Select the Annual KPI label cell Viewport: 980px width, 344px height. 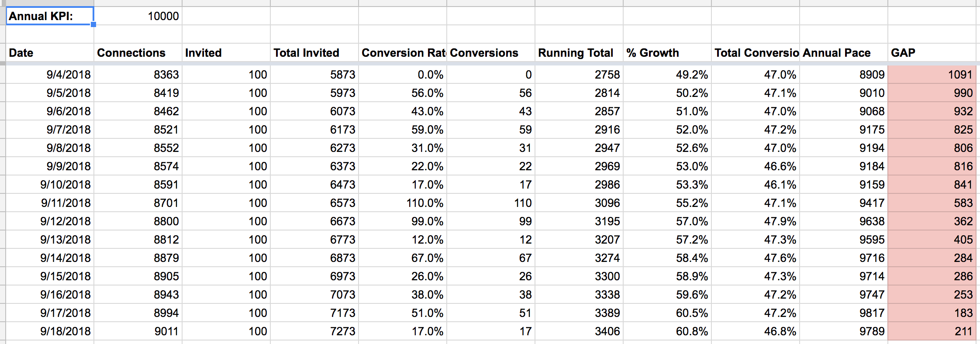[50, 16]
